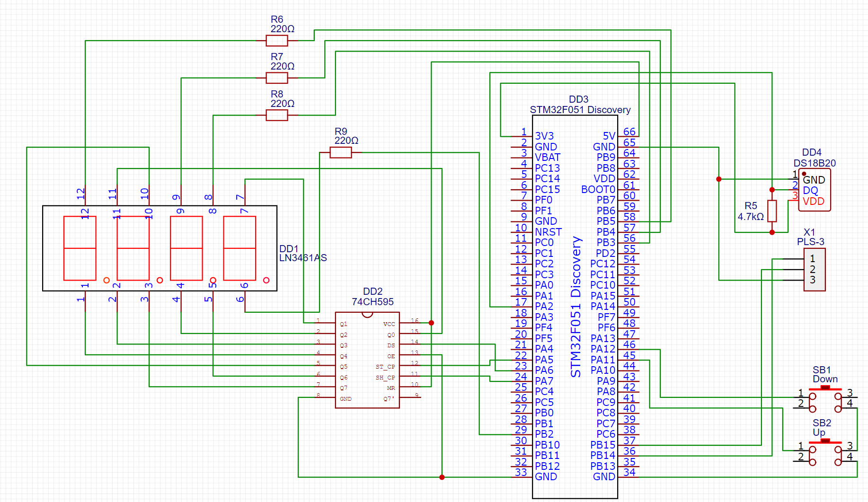Viewport: 868px width, 502px height.
Task: Click the PA12 pin label
Action: tap(603, 349)
